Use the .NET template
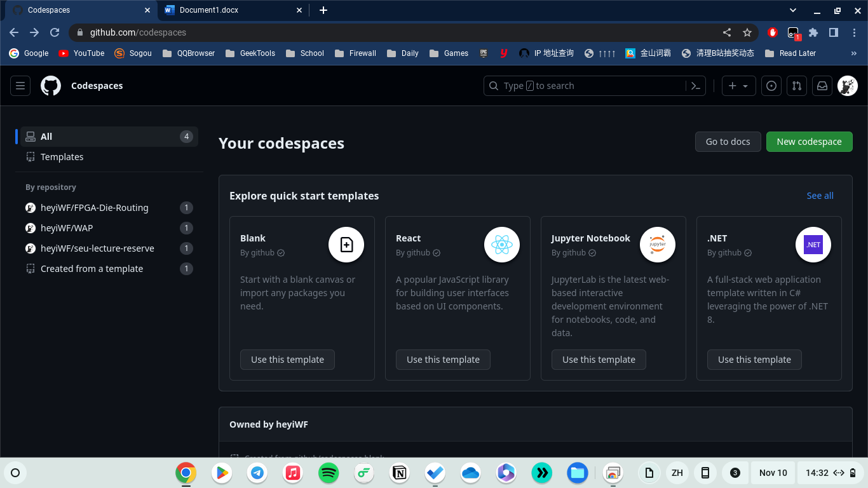This screenshot has width=868, height=488. [754, 360]
